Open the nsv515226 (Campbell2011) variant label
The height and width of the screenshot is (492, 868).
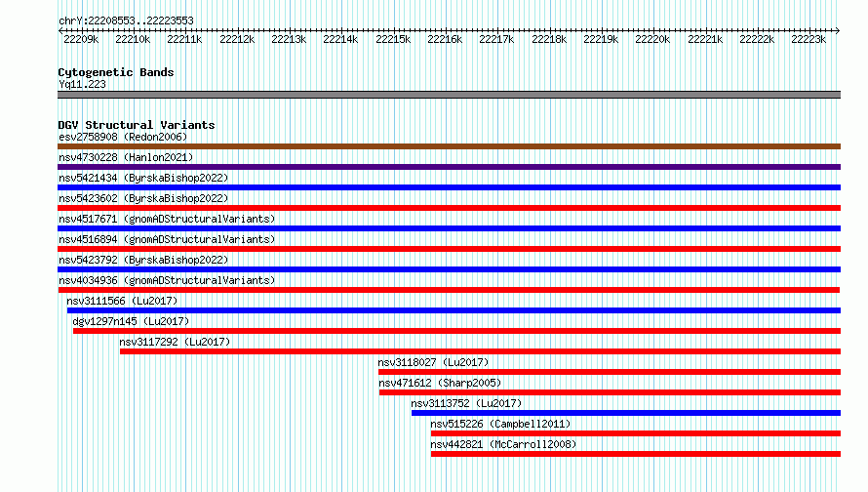tap(500, 424)
